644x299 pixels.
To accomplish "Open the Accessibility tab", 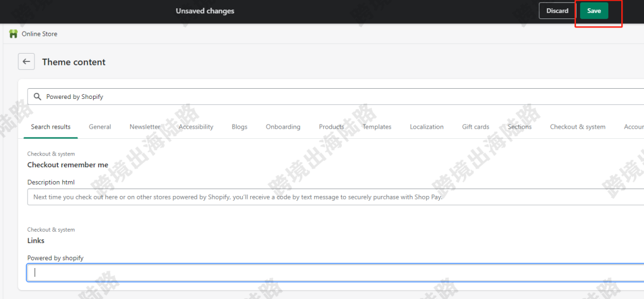I will pyautogui.click(x=196, y=127).
